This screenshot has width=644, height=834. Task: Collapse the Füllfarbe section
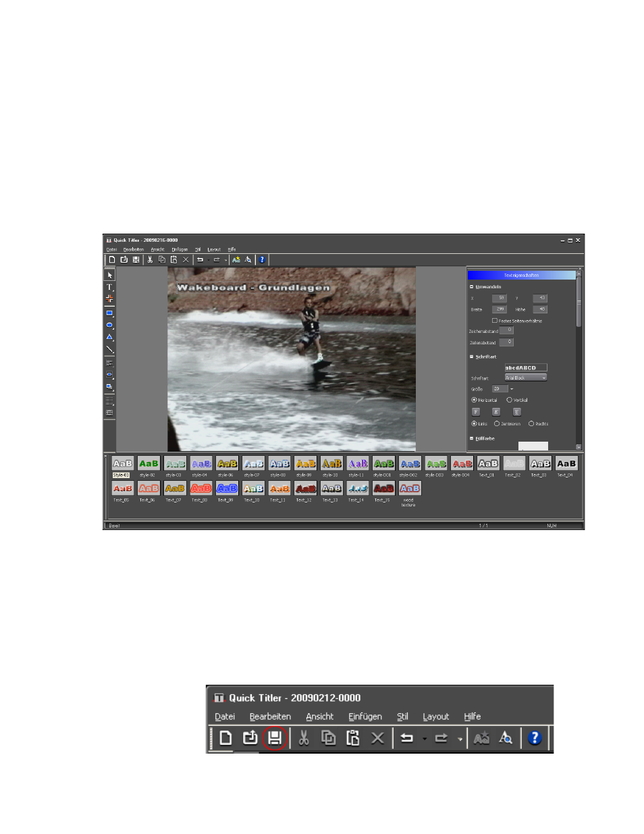tap(472, 438)
